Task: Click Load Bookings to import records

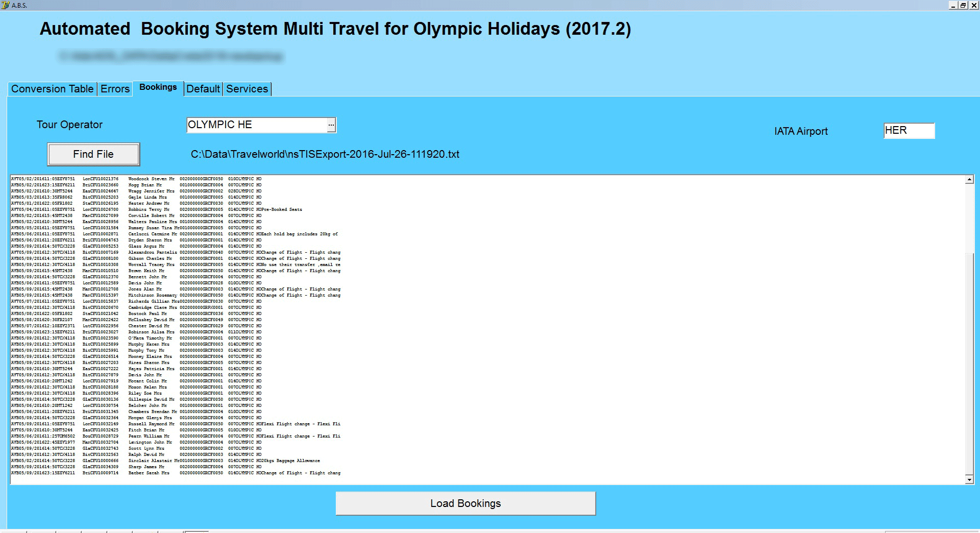Action: pos(465,503)
